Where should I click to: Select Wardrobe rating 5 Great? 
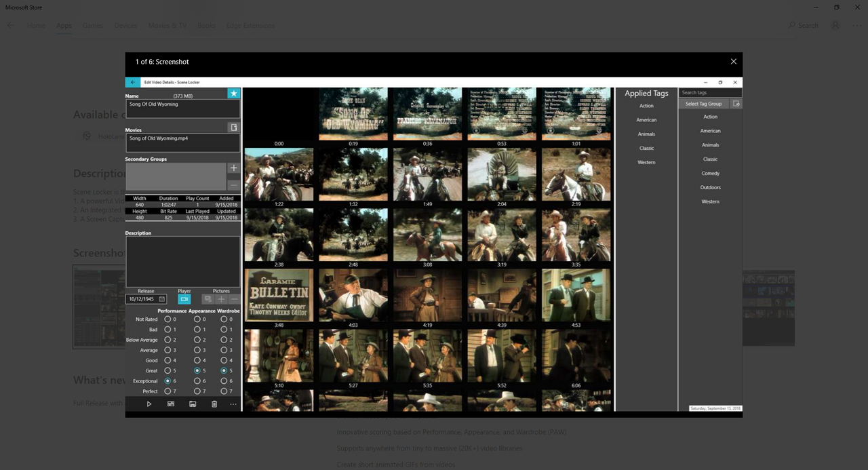click(x=224, y=371)
